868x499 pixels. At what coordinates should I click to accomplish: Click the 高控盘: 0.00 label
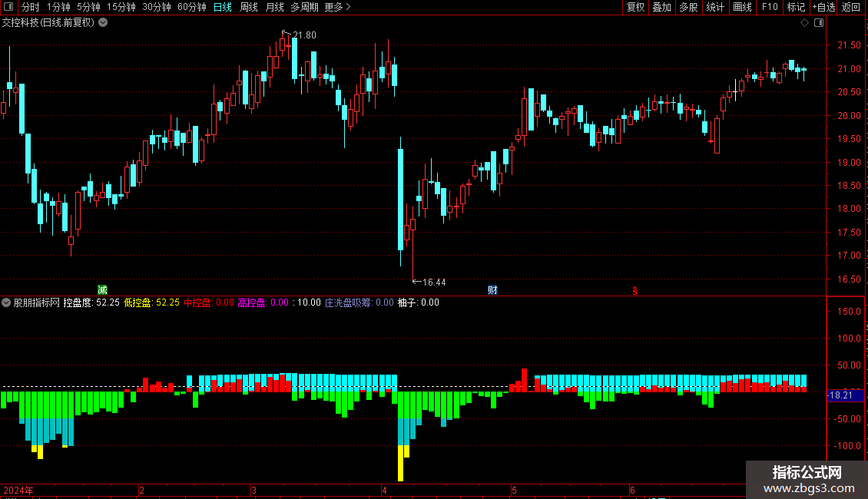(x=263, y=302)
